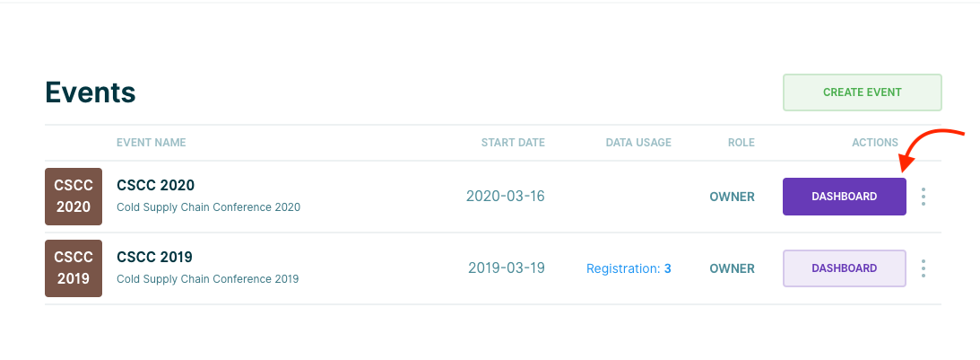The width and height of the screenshot is (980, 360).
Task: Click the Data Usage column header
Action: coord(638,143)
